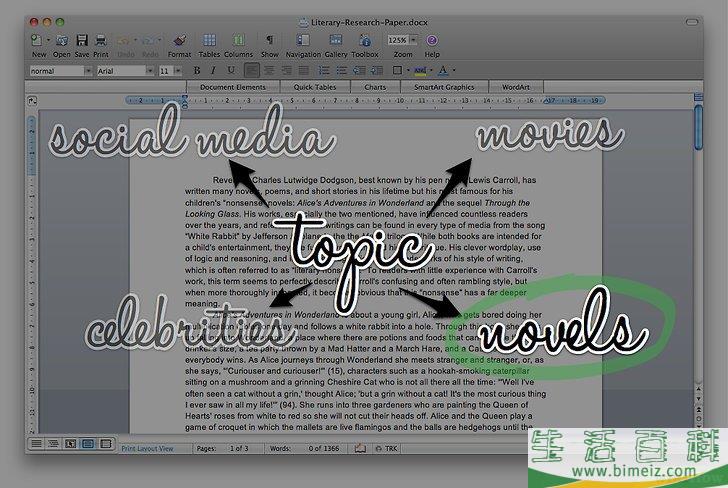The image size is (728, 488).
Task: Click the Undo toolbar icon
Action: click(x=124, y=41)
